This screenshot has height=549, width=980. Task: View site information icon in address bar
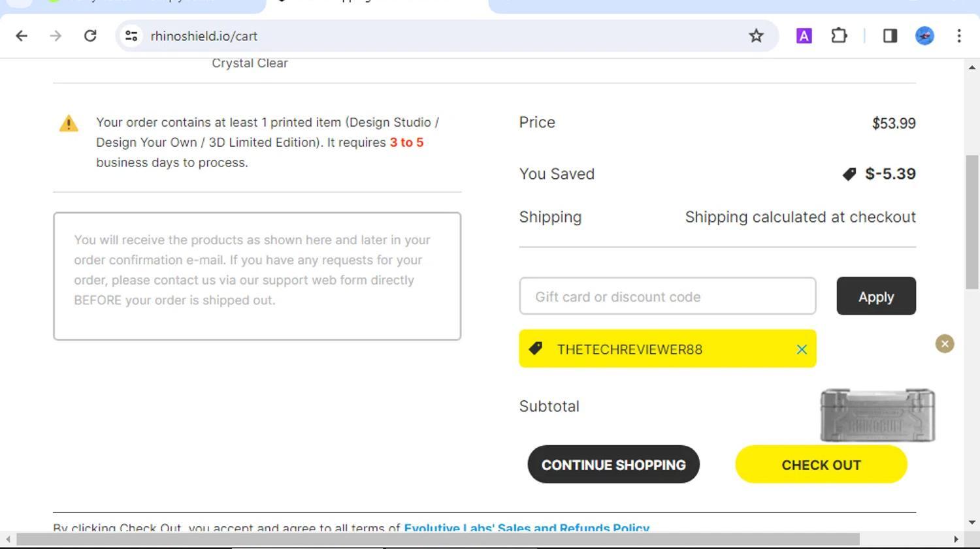[131, 36]
